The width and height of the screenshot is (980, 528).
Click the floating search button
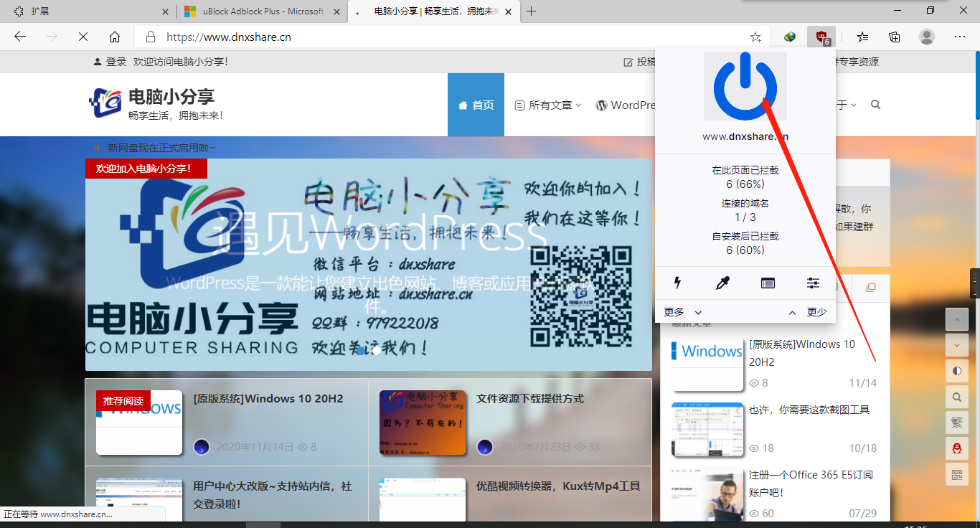(957, 397)
